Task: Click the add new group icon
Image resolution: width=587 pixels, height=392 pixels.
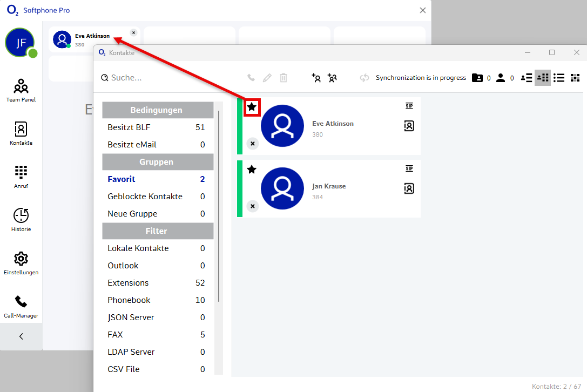Action: point(332,78)
